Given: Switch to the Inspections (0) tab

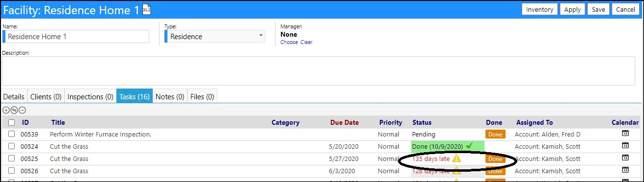Looking at the screenshot, I should pos(90,96).
